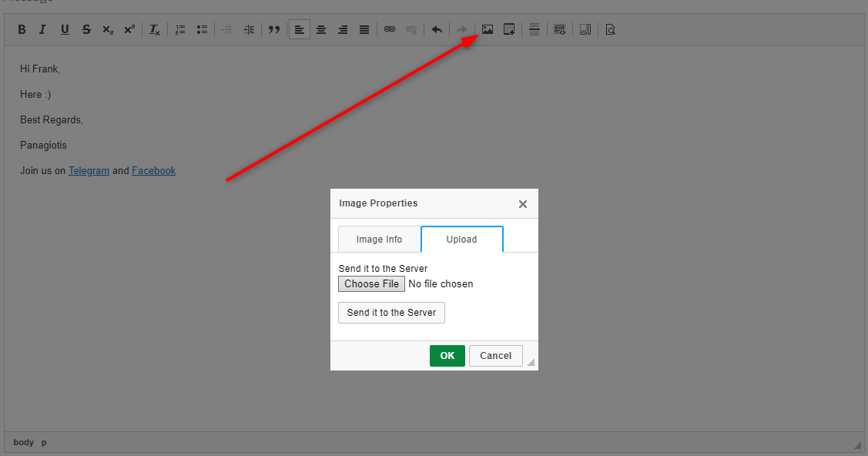Close the Image Properties dialog with X
This screenshot has height=456, width=868.
pos(522,204)
